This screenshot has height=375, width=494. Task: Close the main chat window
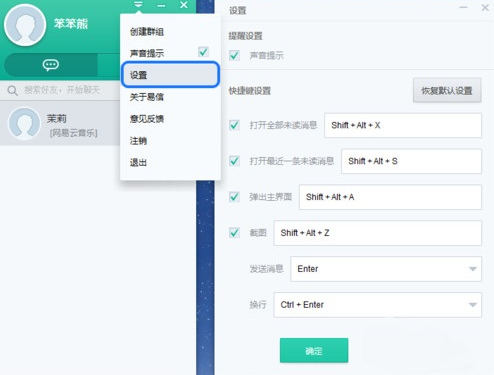pos(184,5)
